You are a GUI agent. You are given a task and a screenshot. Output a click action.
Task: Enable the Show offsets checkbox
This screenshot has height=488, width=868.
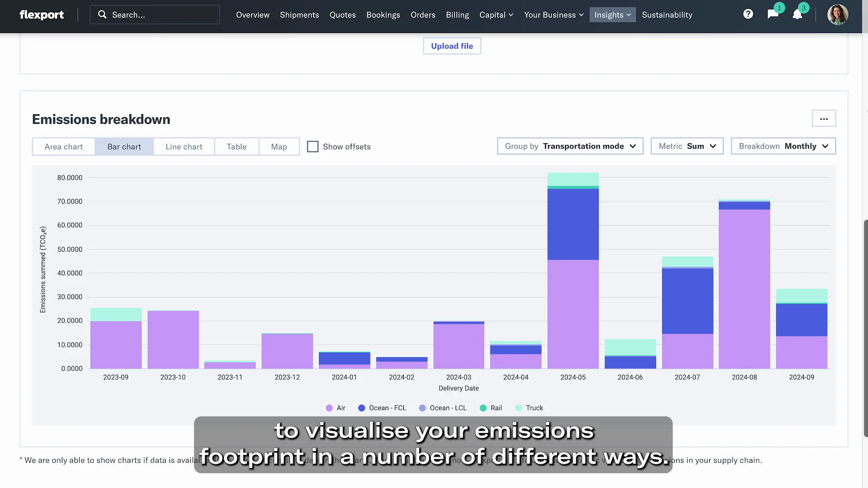[x=312, y=146]
